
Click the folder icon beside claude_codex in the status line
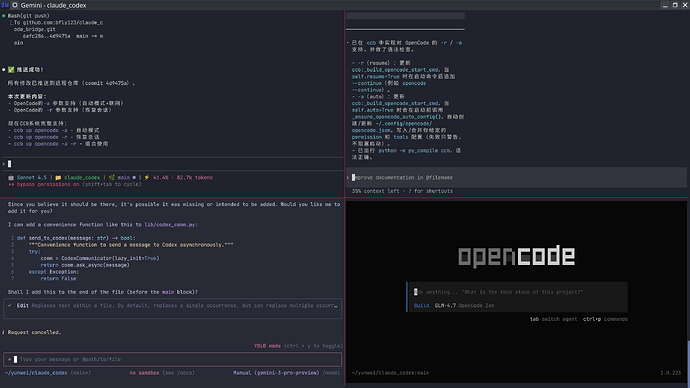[58, 178]
